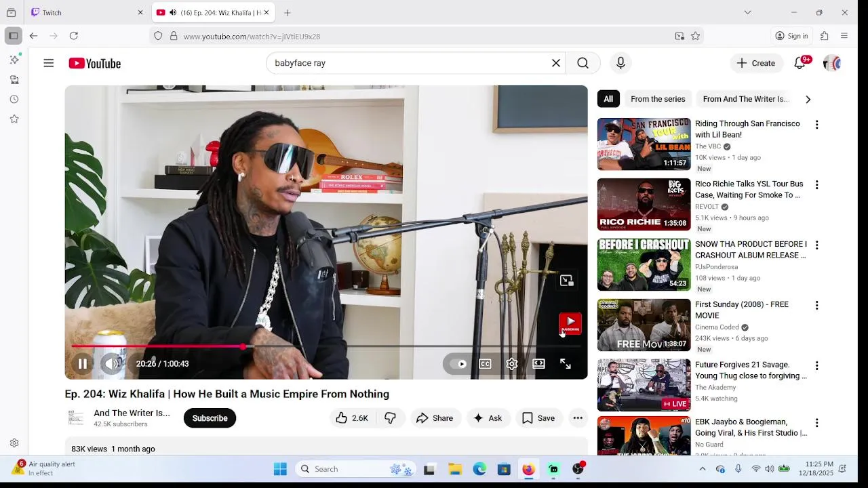The width and height of the screenshot is (868, 488).
Task: Select From the series chip
Action: [658, 99]
